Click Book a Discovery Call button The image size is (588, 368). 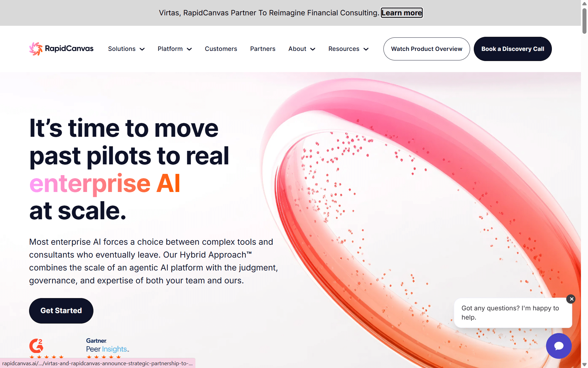pyautogui.click(x=513, y=49)
